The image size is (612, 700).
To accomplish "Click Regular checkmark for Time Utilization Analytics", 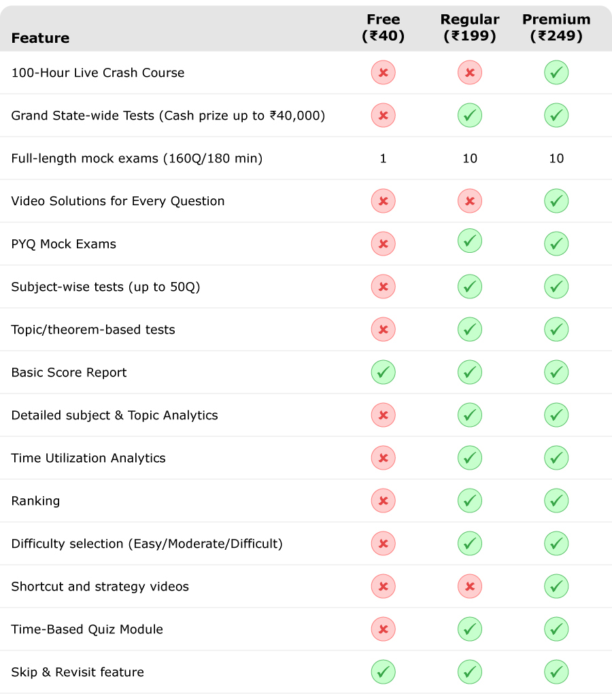I will point(470,458).
